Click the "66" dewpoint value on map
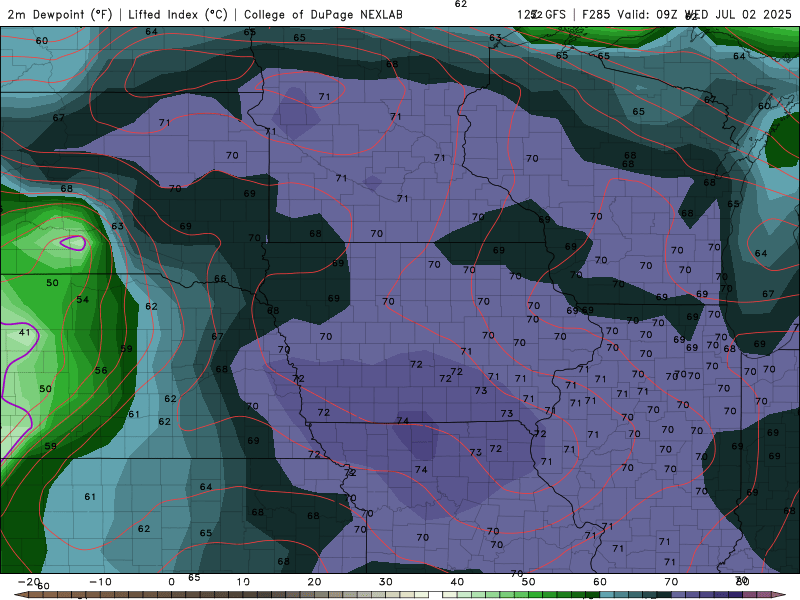Screen dimensions: 800x600 coord(220,279)
